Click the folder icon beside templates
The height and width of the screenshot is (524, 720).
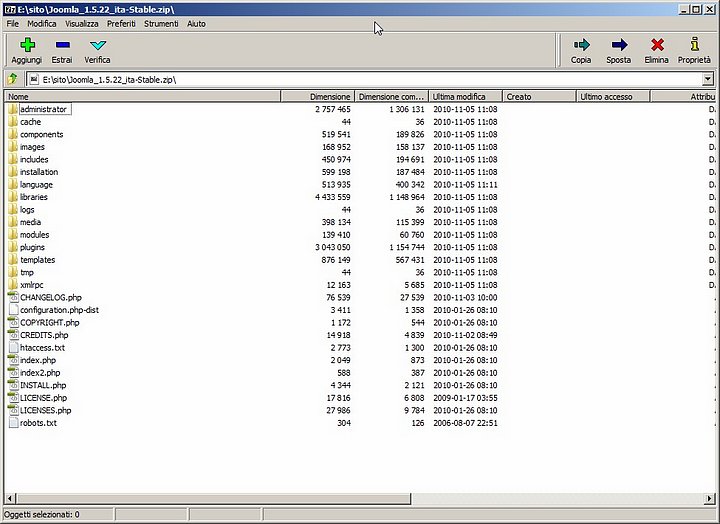point(13,259)
